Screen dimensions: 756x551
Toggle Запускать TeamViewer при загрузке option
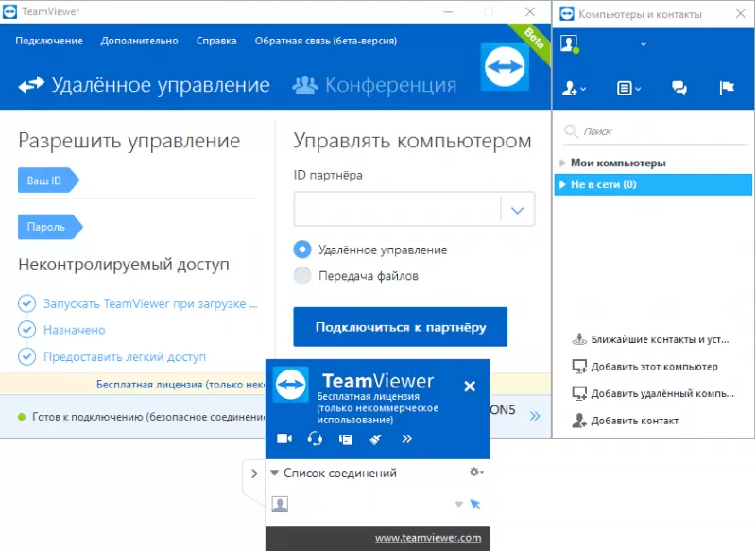point(27,303)
